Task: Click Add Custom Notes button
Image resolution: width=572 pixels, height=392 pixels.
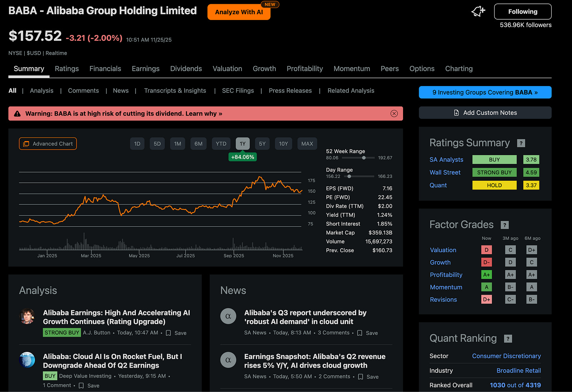Action: click(485, 113)
